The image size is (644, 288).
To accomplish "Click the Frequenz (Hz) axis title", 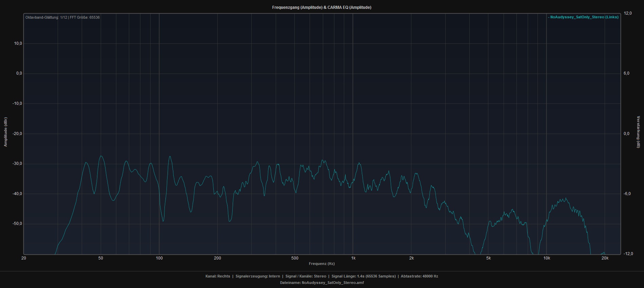I will [321, 264].
